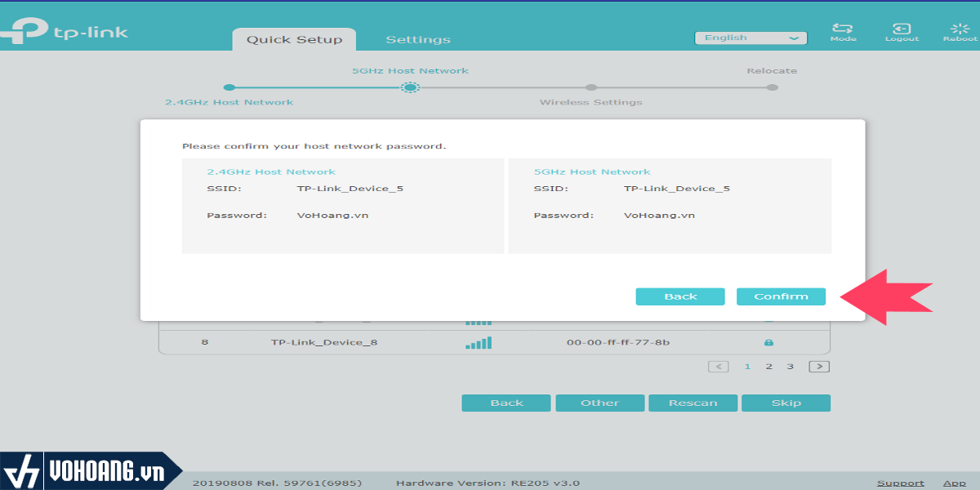This screenshot has height=490, width=980.
Task: Click the Hardware Version RE205 v3.0 text
Action: click(488, 483)
